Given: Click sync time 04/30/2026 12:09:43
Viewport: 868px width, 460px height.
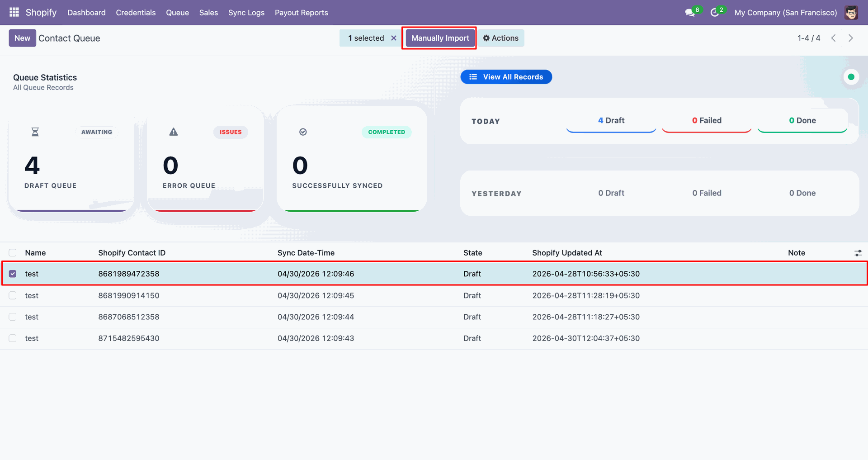Looking at the screenshot, I should coord(316,338).
